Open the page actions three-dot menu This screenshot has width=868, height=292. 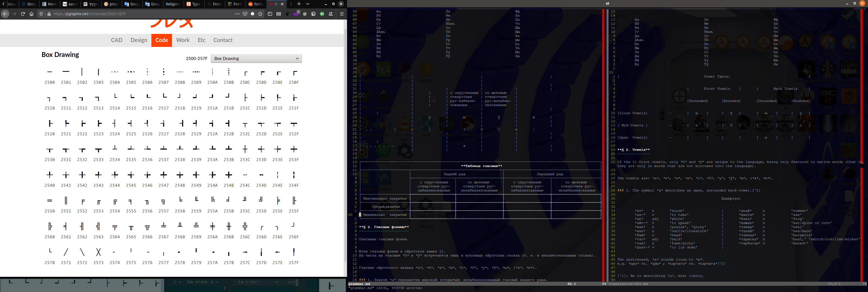[x=237, y=14]
